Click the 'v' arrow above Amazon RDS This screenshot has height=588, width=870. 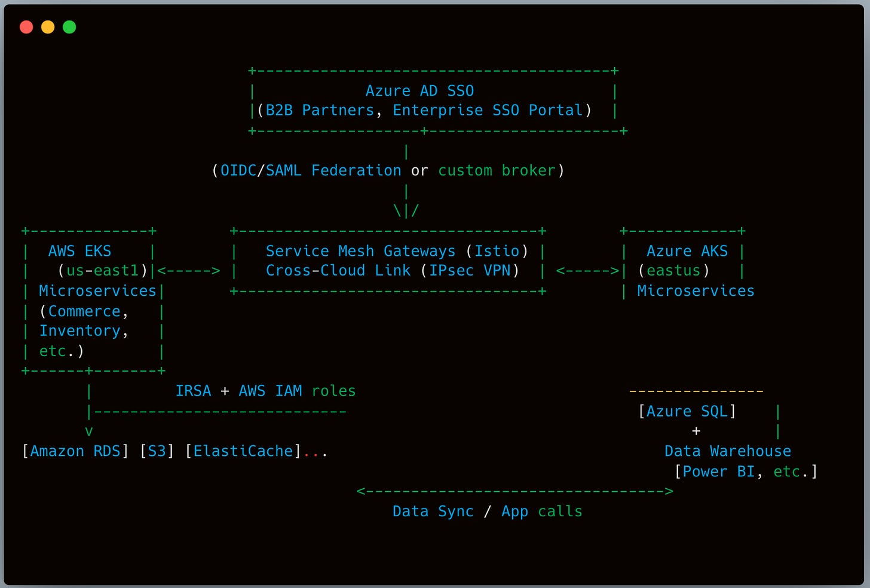(89, 431)
